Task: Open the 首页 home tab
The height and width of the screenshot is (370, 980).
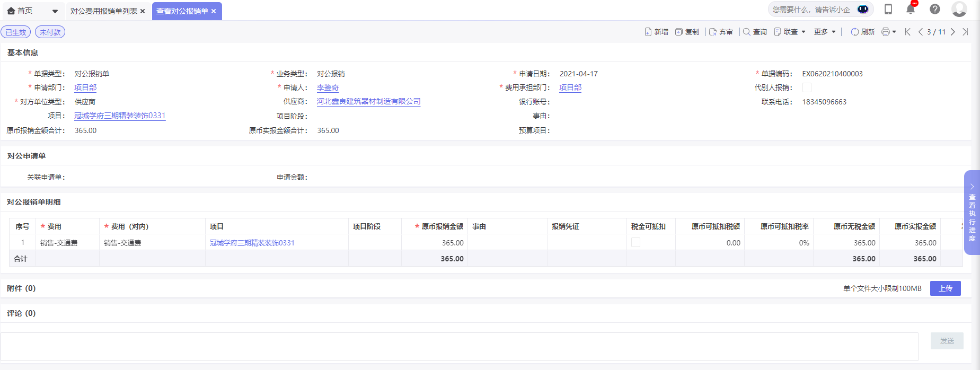Action: click(x=25, y=11)
